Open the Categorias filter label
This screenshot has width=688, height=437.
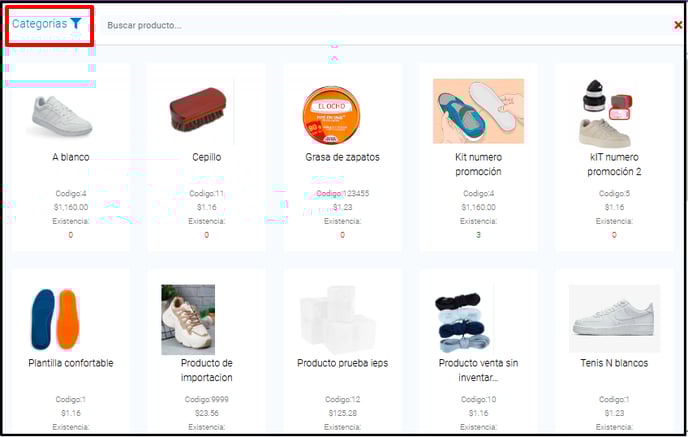click(39, 24)
